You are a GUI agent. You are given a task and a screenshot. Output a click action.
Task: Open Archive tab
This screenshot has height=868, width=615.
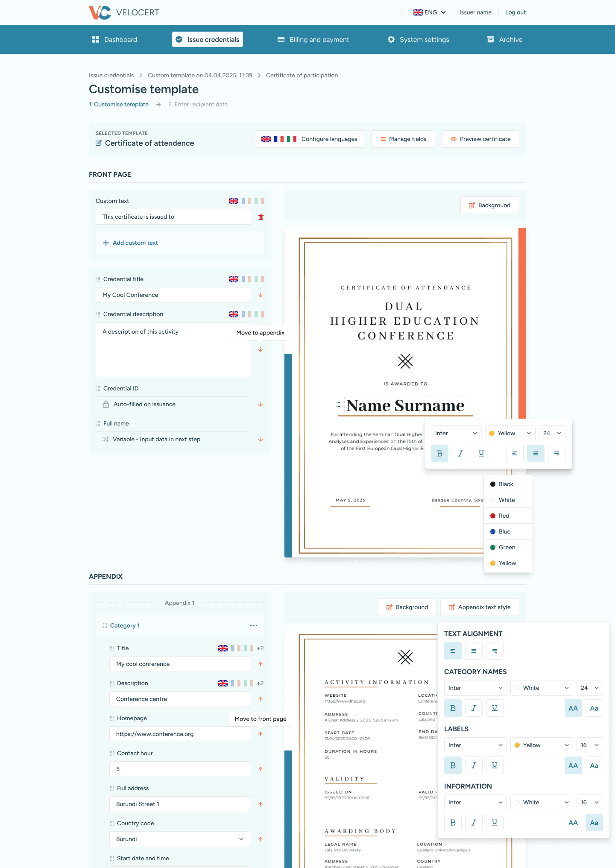pyautogui.click(x=505, y=39)
